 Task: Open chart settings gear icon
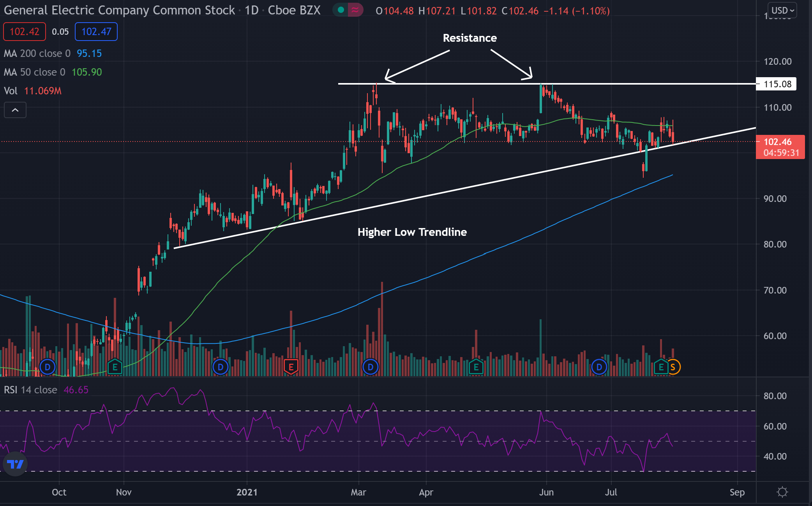[x=782, y=492]
